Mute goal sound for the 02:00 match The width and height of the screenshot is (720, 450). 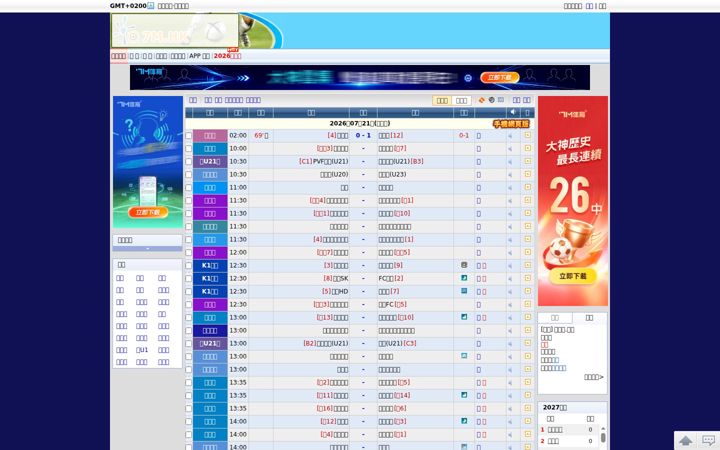[x=510, y=136]
